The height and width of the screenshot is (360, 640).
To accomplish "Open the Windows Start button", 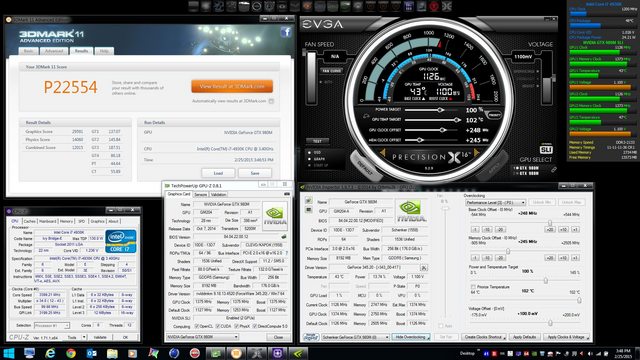I will (x=9, y=353).
